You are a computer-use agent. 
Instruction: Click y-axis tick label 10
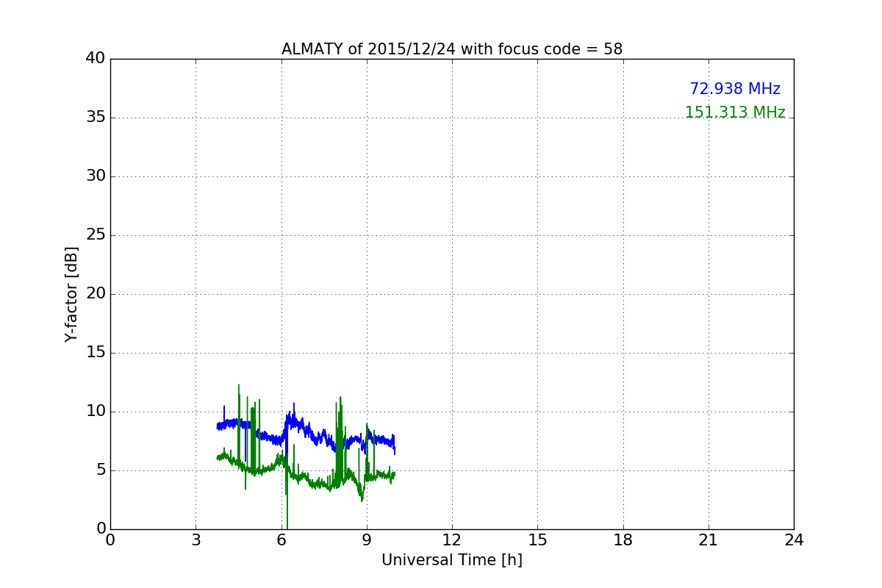coord(96,412)
